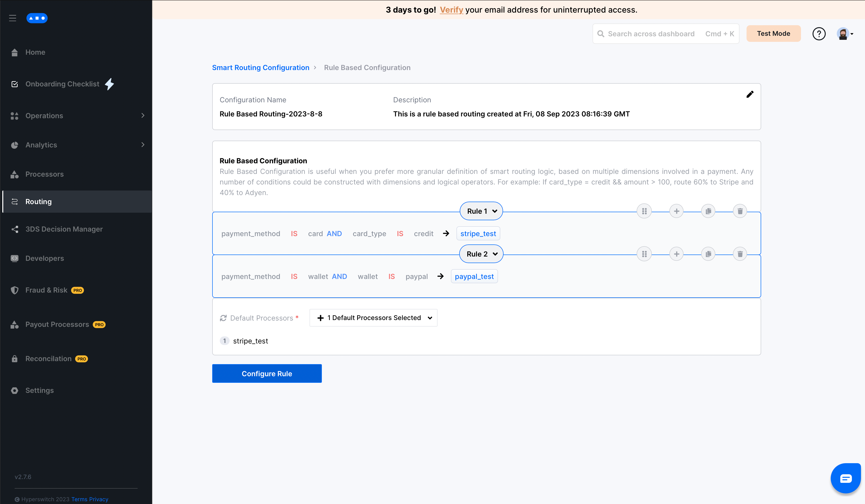Add a new rule using the plus icon beside Rule 1
This screenshot has height=504, width=865.
(x=676, y=211)
